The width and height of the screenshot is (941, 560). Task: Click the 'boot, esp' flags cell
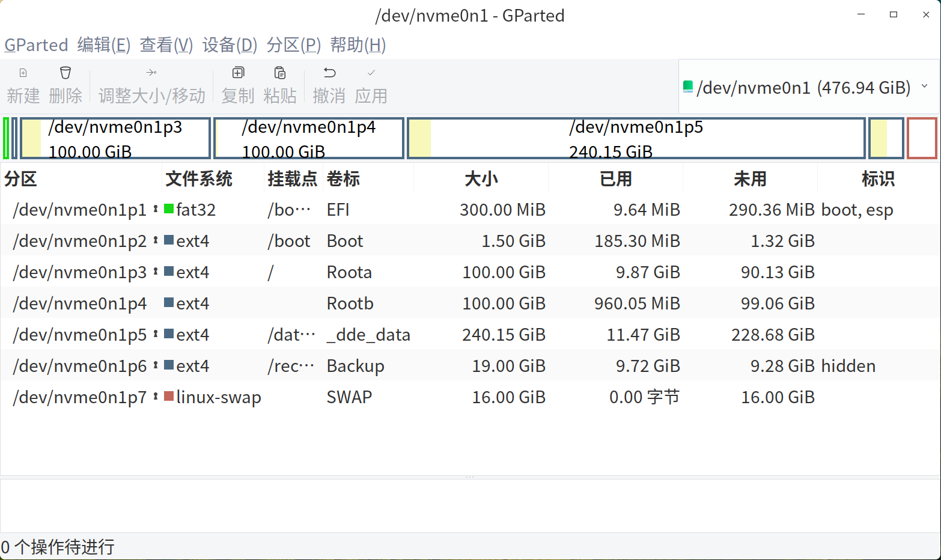click(857, 210)
